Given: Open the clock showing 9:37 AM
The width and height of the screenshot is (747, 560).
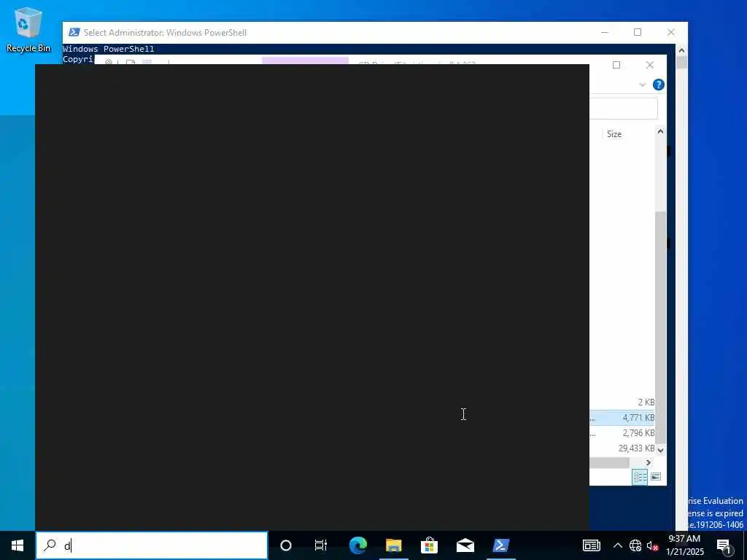Looking at the screenshot, I should (685, 545).
